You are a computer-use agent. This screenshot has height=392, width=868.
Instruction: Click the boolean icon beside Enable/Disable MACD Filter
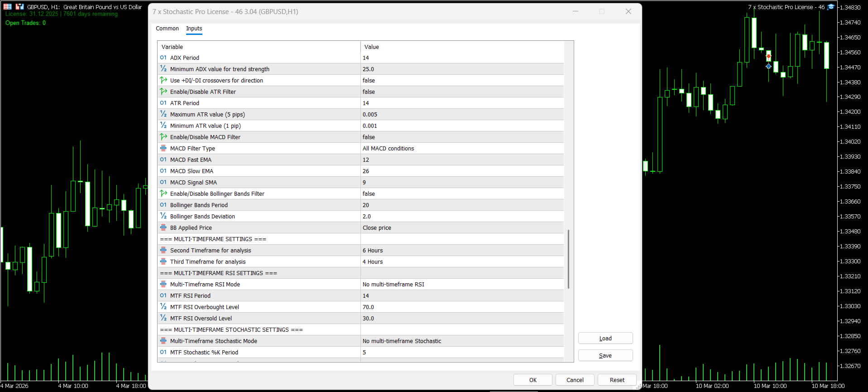(163, 137)
